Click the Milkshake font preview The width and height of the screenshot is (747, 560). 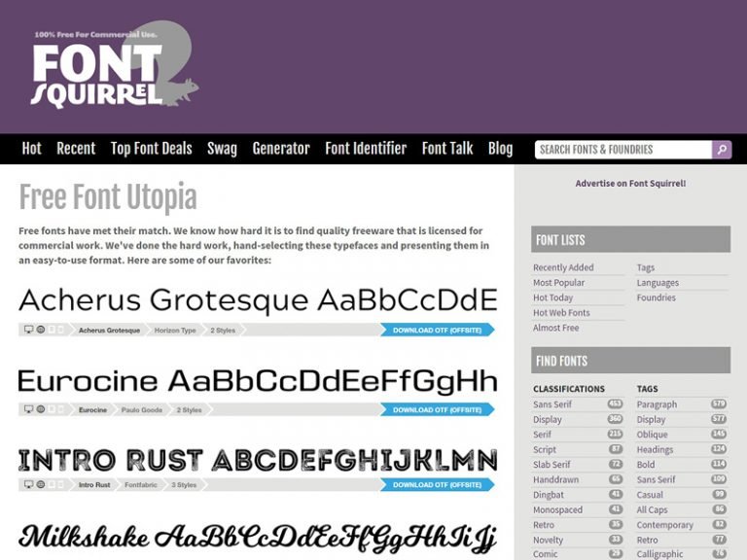pyautogui.click(x=258, y=537)
